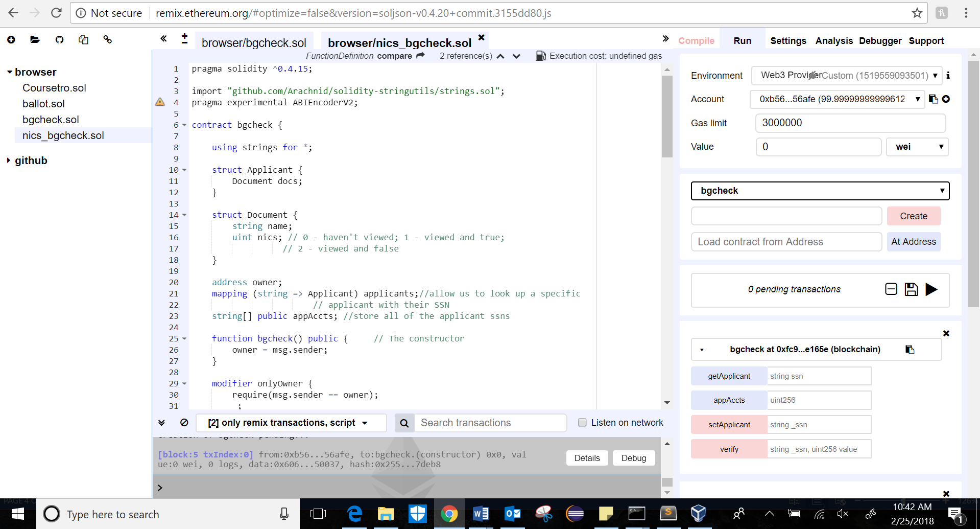This screenshot has height=529, width=980.
Task: Click the play recorded transactions icon
Action: 931,290
